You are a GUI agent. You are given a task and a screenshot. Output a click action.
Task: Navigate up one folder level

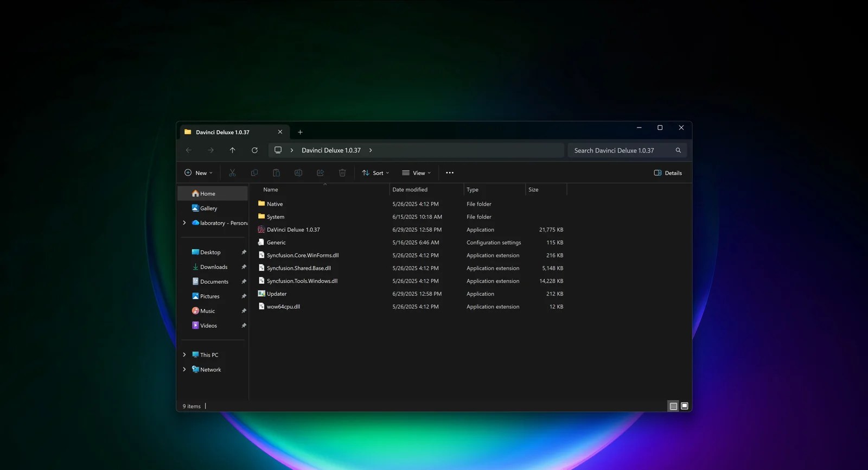pos(233,150)
